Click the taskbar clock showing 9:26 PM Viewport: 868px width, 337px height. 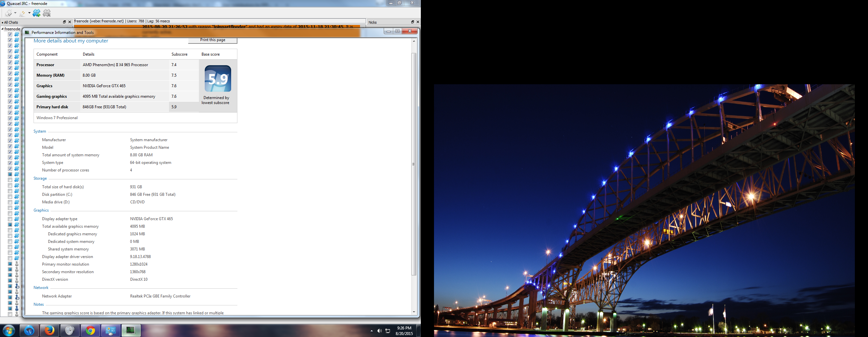click(404, 331)
